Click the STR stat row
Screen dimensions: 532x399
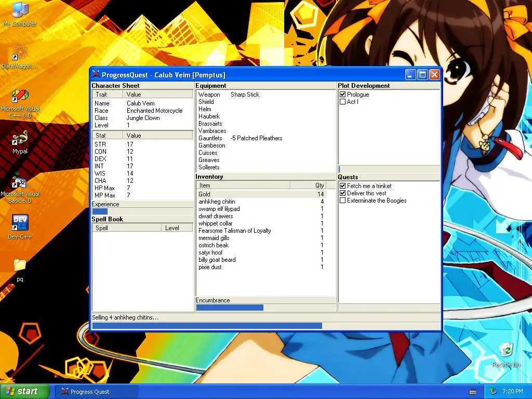click(142, 144)
